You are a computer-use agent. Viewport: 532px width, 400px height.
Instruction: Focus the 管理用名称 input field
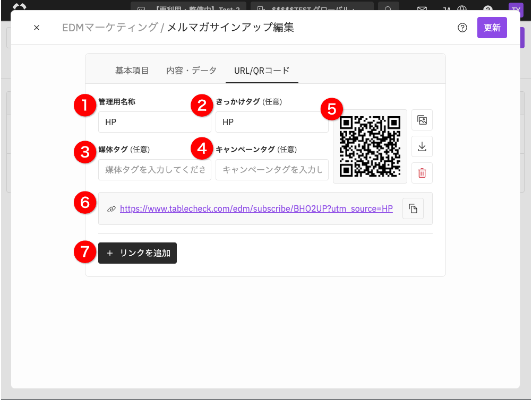pyautogui.click(x=155, y=122)
